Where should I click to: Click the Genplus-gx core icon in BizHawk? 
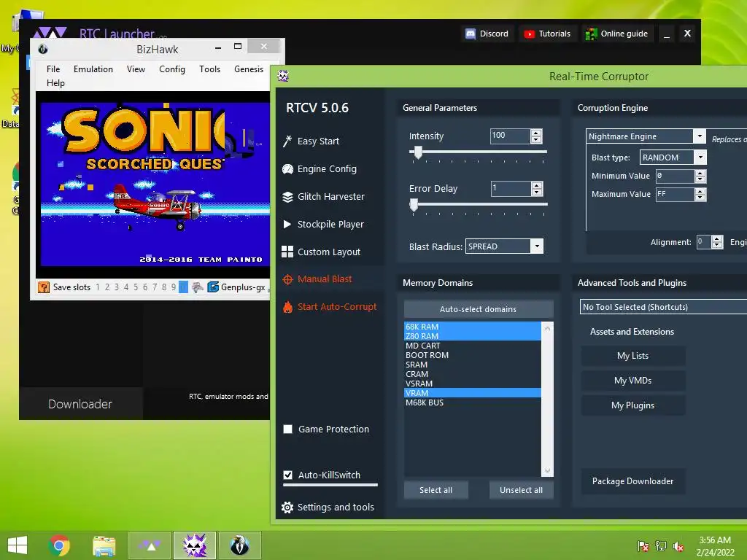[x=213, y=287]
